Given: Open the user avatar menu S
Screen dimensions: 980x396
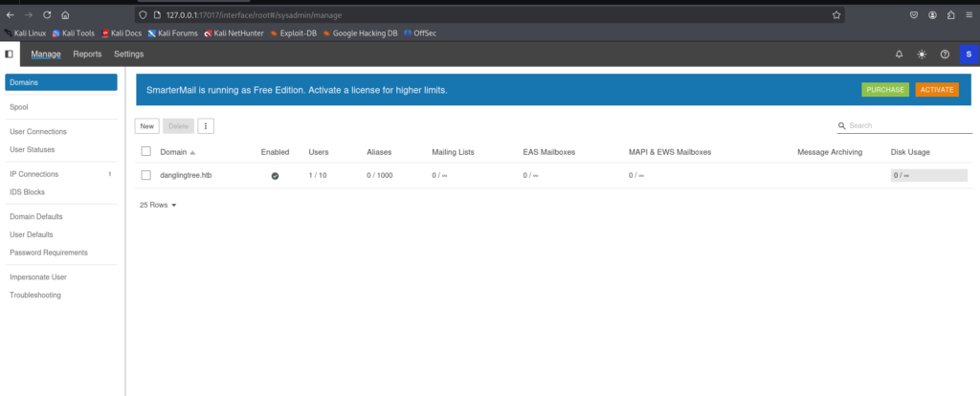Looking at the screenshot, I should pos(969,55).
